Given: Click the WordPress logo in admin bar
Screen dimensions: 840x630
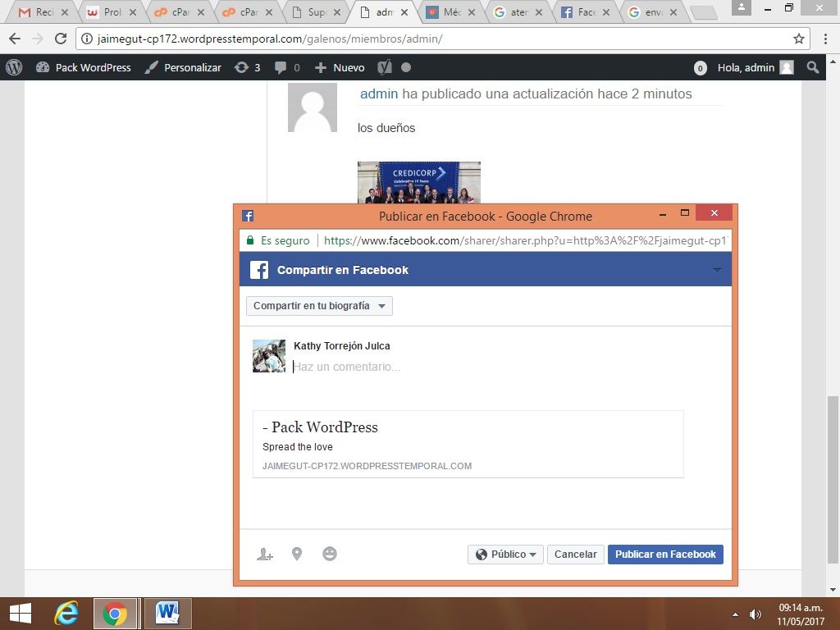Looking at the screenshot, I should (14, 67).
